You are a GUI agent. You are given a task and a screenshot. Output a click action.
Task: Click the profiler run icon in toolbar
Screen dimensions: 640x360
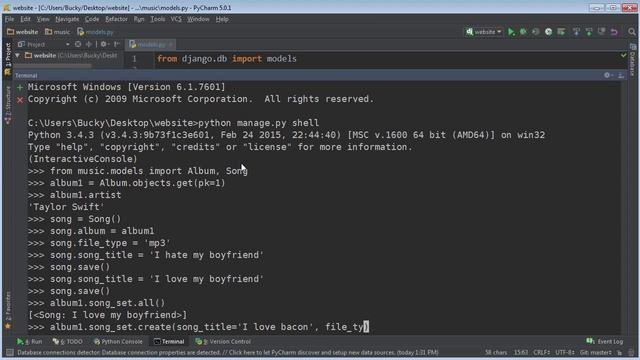click(x=549, y=32)
